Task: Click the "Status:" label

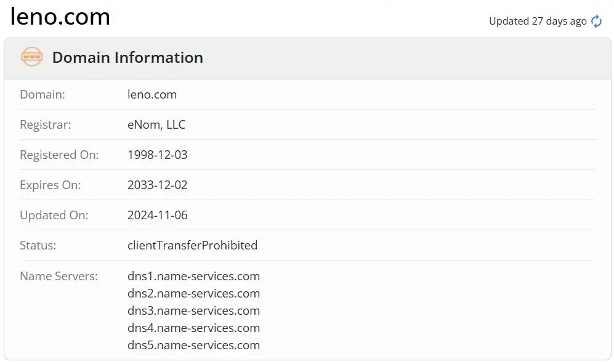Action: point(38,245)
